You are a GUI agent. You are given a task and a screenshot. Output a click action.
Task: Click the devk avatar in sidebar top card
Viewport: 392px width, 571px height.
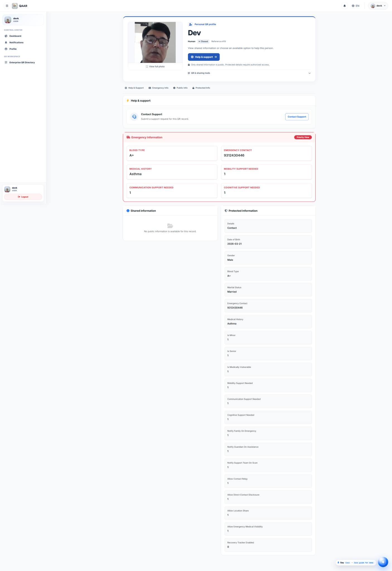click(x=8, y=20)
